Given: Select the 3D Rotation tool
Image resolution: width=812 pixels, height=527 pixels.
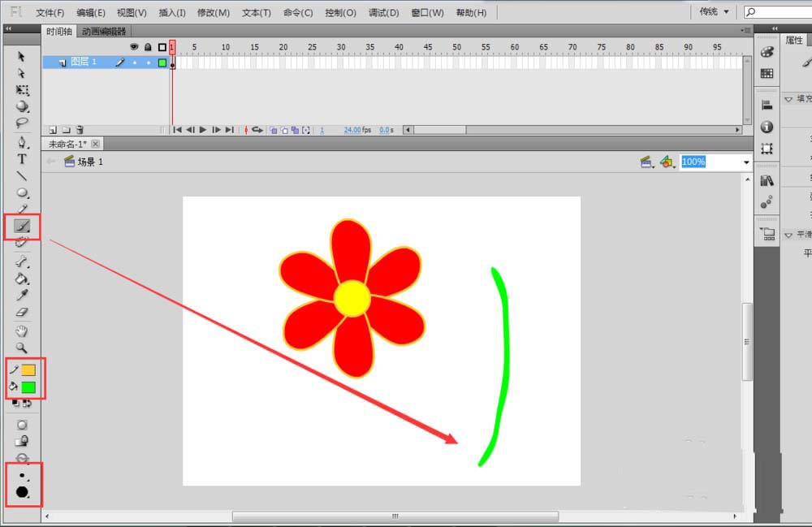Looking at the screenshot, I should pyautogui.click(x=22, y=106).
